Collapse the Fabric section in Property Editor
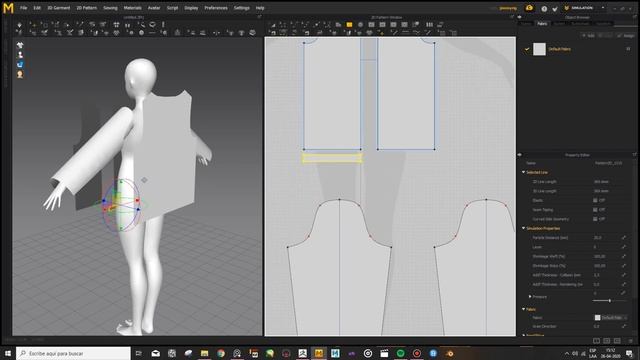Viewport: 640px width, 360px height. coord(524,309)
